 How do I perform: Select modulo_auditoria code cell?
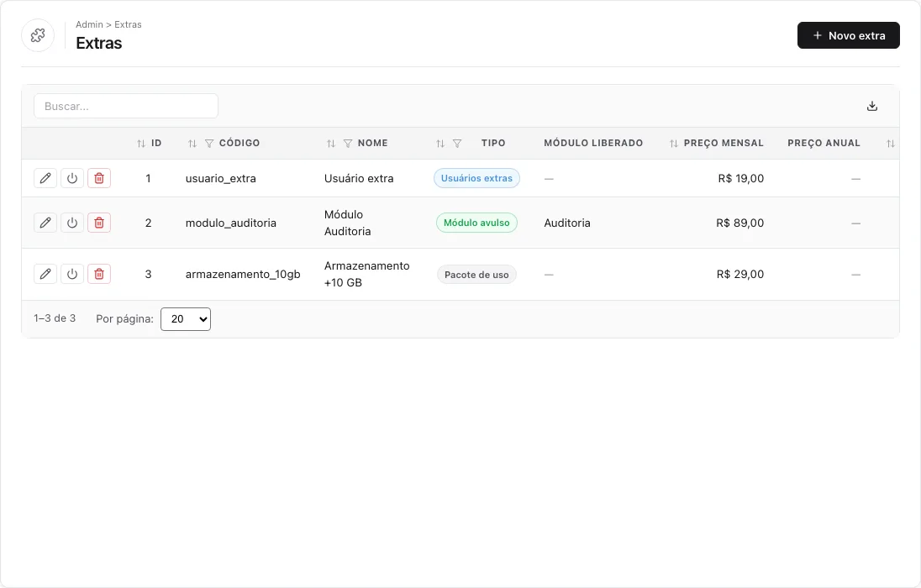point(231,223)
